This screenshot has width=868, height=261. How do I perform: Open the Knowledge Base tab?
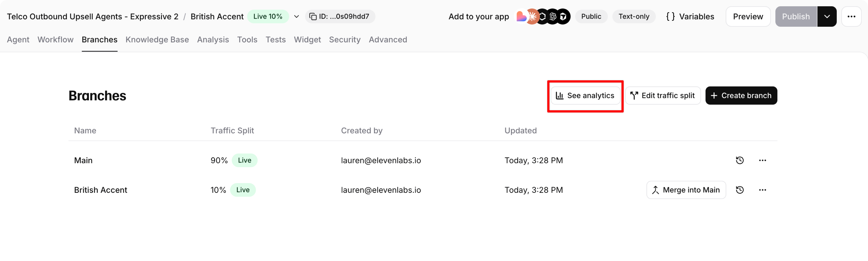pyautogui.click(x=157, y=40)
